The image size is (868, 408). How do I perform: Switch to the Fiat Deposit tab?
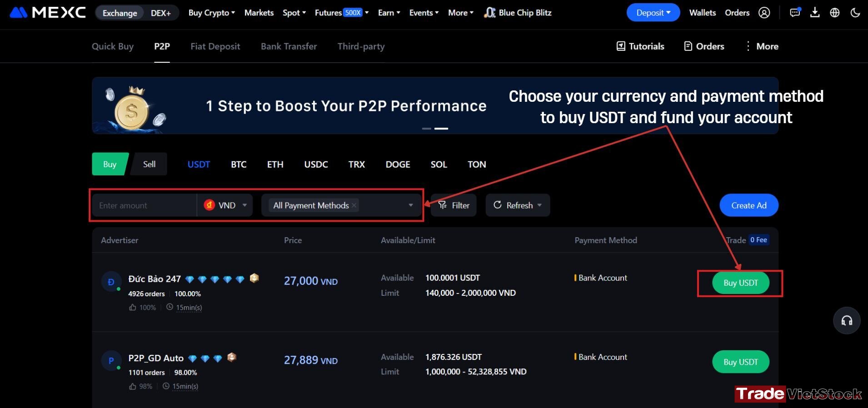215,46
